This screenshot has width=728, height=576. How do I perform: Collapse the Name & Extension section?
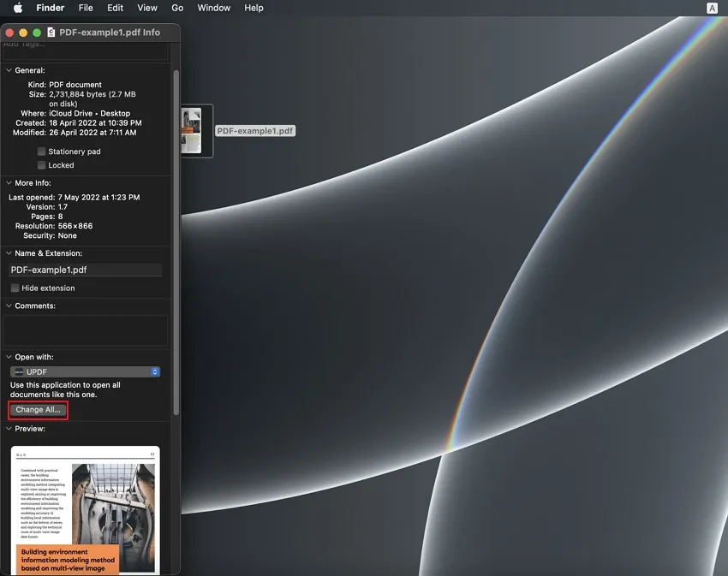click(x=9, y=253)
